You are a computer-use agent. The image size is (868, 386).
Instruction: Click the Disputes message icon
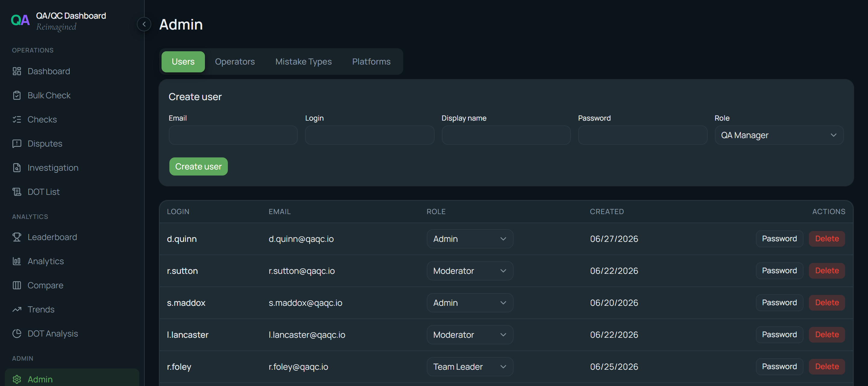[17, 144]
